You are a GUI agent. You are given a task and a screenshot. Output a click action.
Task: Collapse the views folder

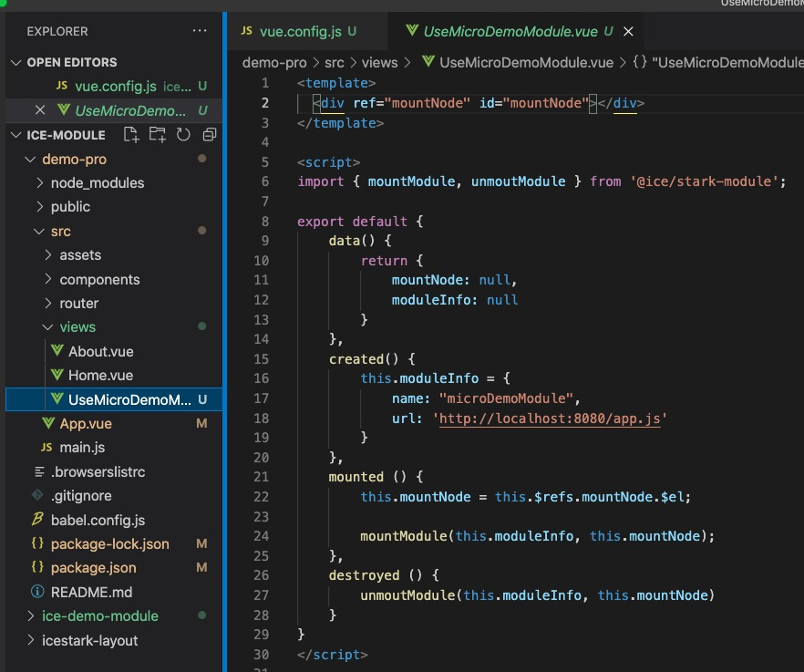[x=47, y=326]
